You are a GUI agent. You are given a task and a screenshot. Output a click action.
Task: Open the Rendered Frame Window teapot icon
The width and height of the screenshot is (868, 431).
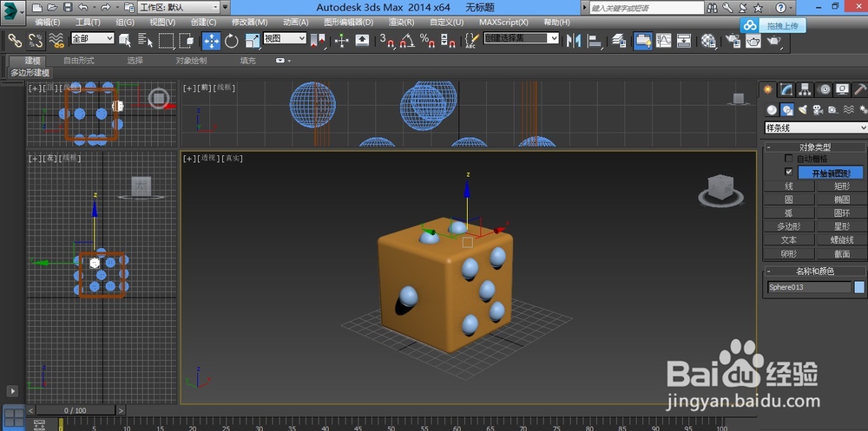tap(753, 41)
